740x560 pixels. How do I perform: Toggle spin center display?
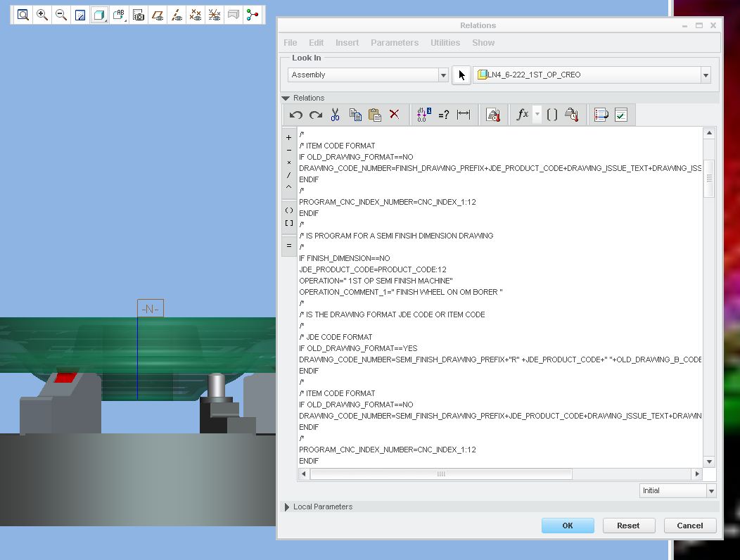click(x=253, y=15)
